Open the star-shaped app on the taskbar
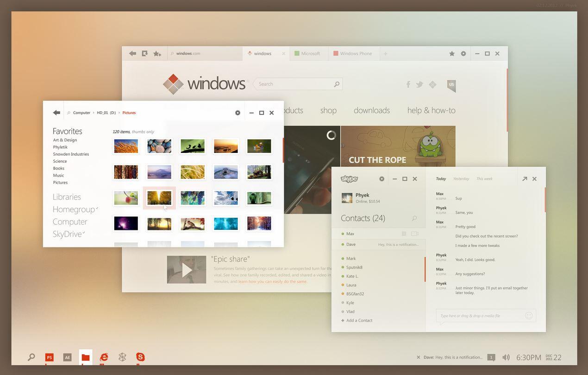 pos(122,357)
